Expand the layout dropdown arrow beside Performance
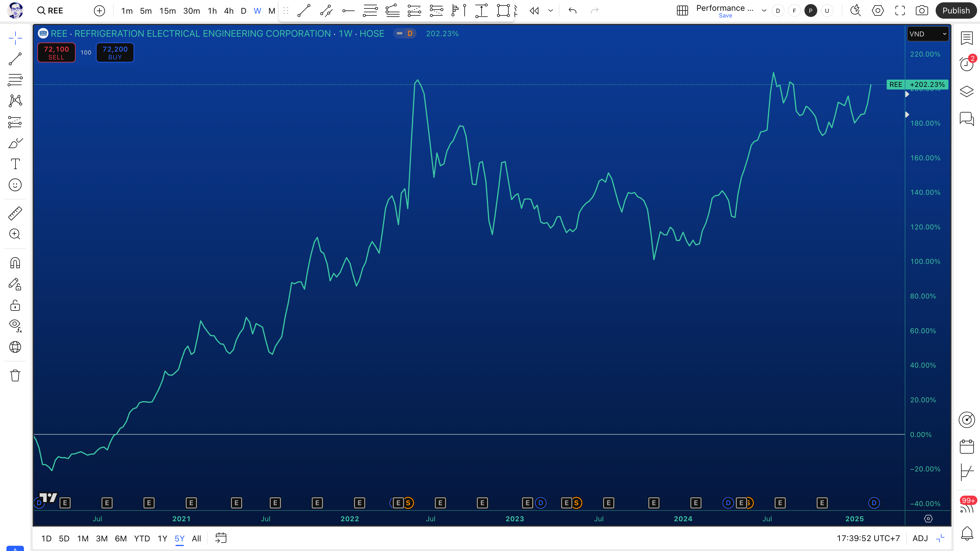This screenshot has height=551, width=980. 764,11
